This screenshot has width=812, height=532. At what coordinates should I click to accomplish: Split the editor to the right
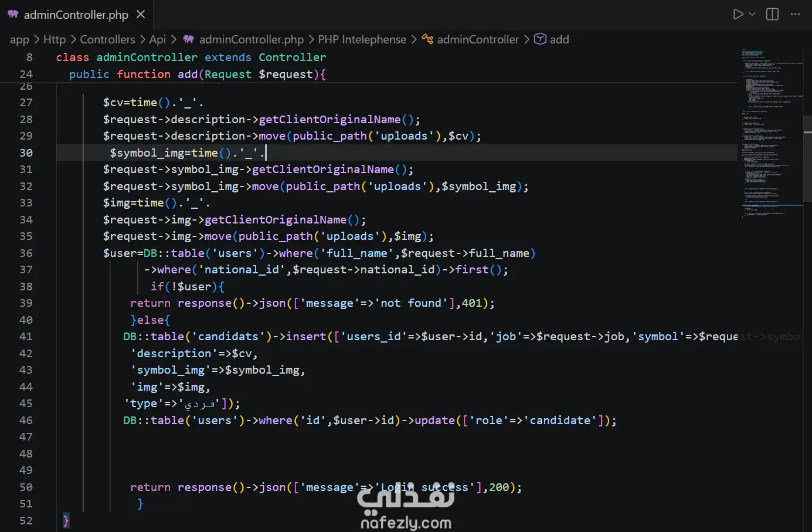point(773,14)
